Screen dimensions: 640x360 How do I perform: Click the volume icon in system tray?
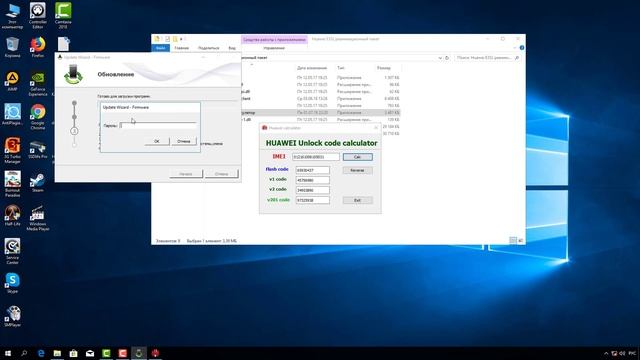pos(622,353)
